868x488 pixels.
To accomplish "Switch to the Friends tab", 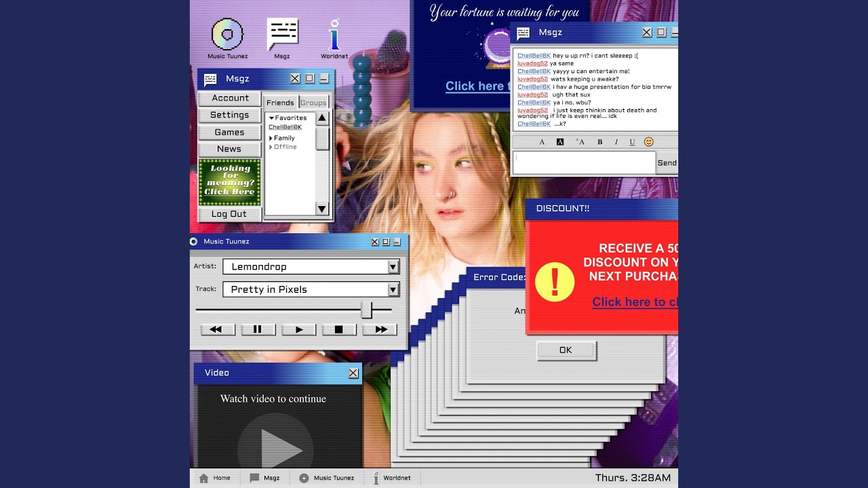I will pyautogui.click(x=280, y=102).
